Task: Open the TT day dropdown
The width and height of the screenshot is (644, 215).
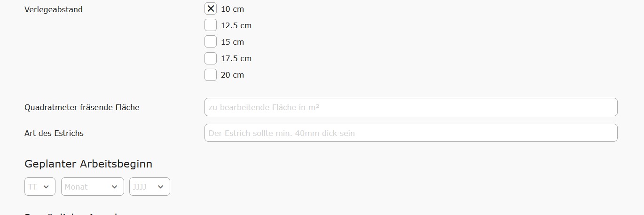Action: (39, 187)
